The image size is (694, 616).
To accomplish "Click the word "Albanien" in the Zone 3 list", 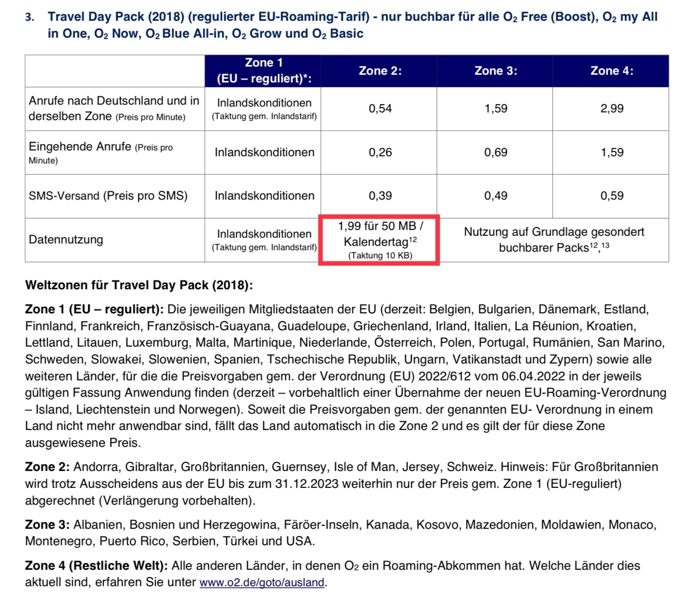I will 98,525.
